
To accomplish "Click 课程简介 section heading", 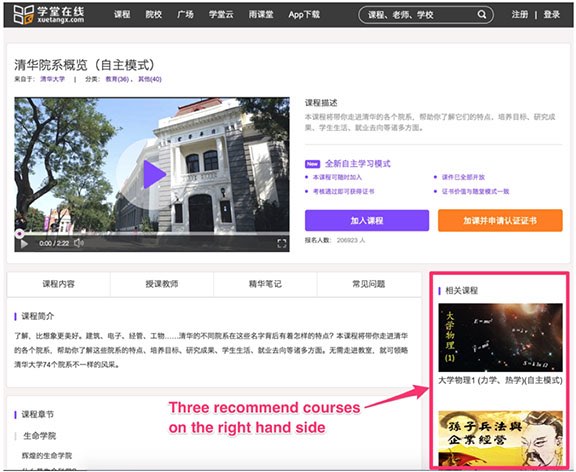I will pyautogui.click(x=37, y=316).
